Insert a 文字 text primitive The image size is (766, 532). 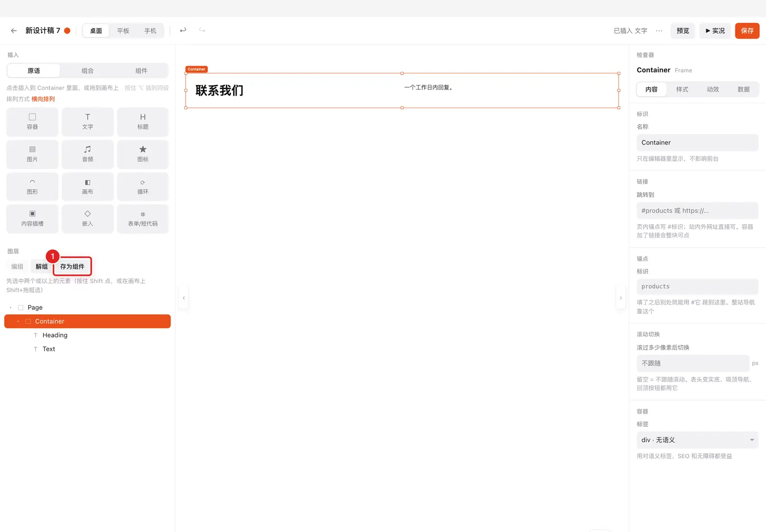point(88,122)
